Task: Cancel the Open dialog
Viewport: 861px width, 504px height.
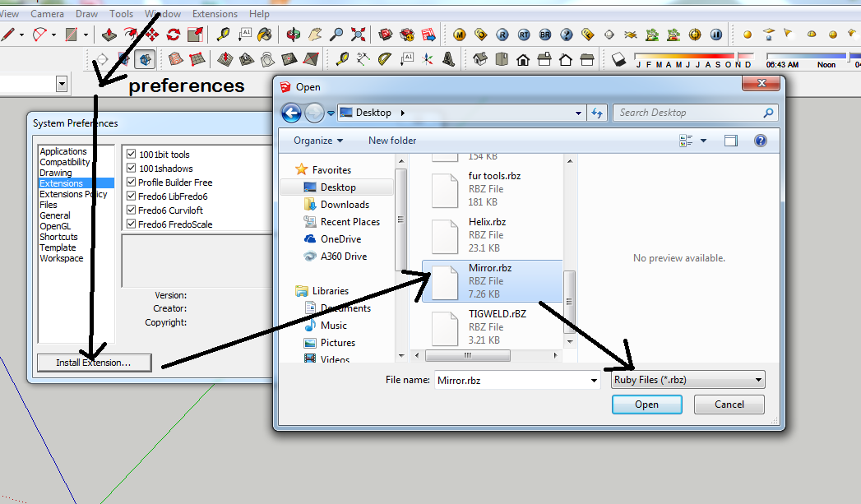Action: click(729, 404)
